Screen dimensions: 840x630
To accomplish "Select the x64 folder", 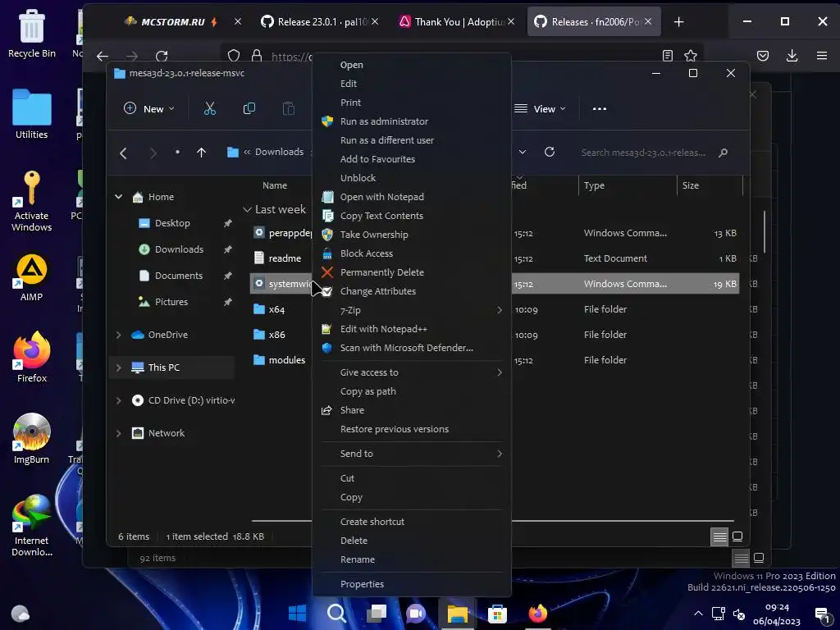I will click(276, 309).
